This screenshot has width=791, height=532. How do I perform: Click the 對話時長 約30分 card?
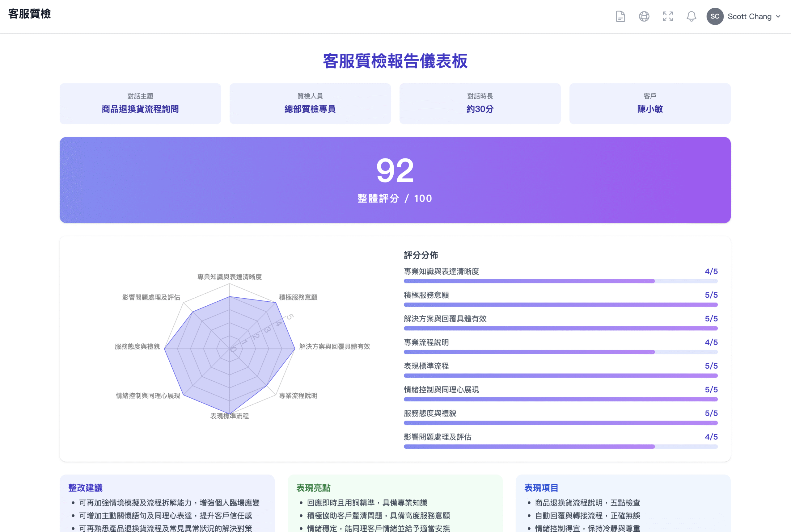[x=480, y=103]
